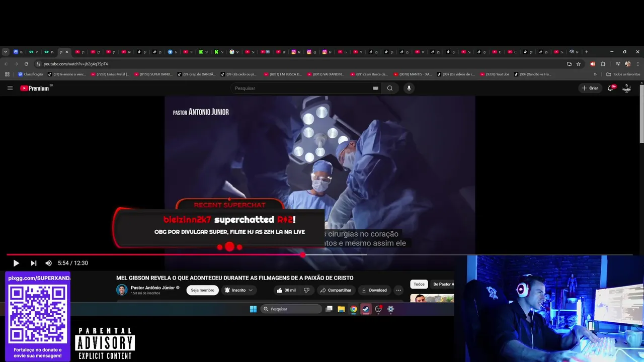This screenshot has height=362, width=644.
Task: Open the Criar create menu
Action: click(590, 88)
